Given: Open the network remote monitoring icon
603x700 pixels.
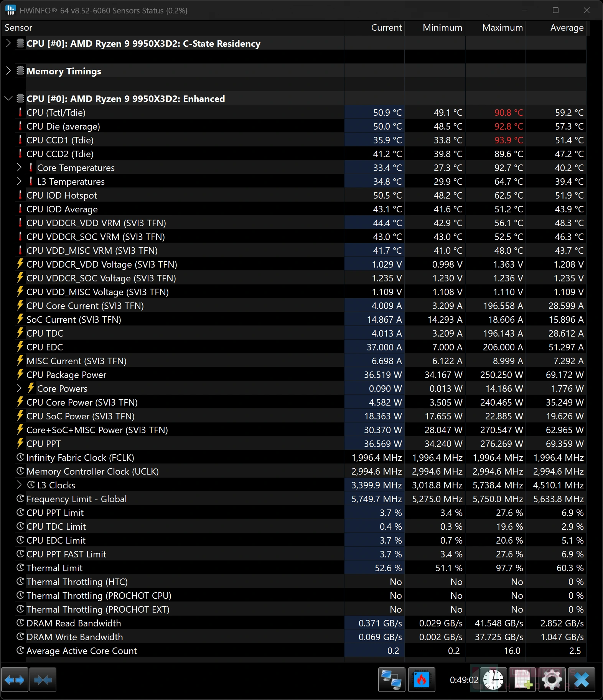Looking at the screenshot, I should (x=392, y=680).
